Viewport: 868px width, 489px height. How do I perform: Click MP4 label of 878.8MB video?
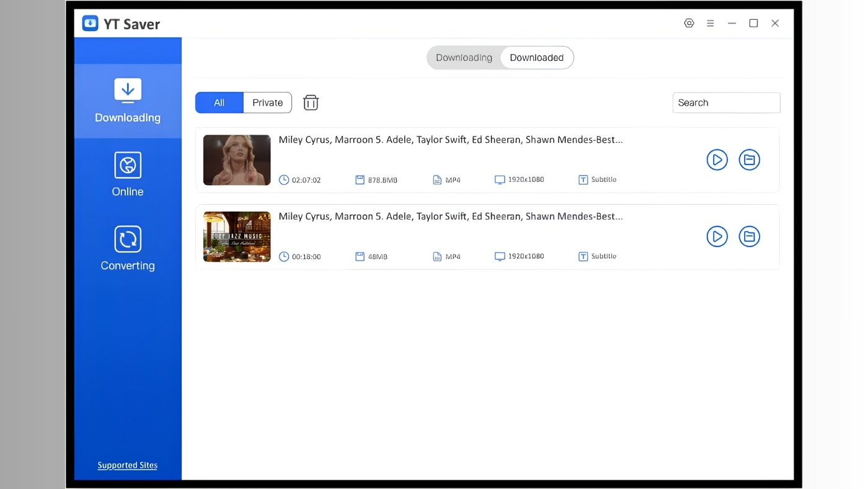453,180
